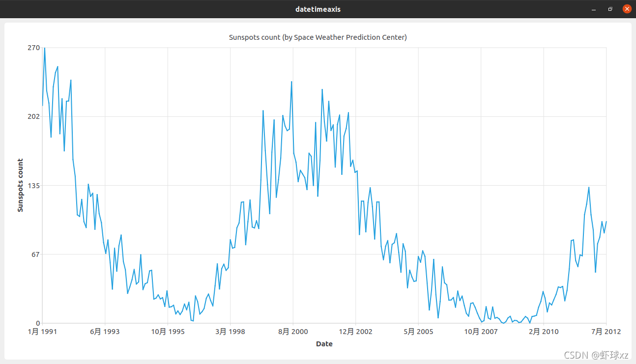Viewport: 636px width, 364px height.
Task: Click the vertical 'Sunspots count' axis title
Action: pyautogui.click(x=20, y=185)
